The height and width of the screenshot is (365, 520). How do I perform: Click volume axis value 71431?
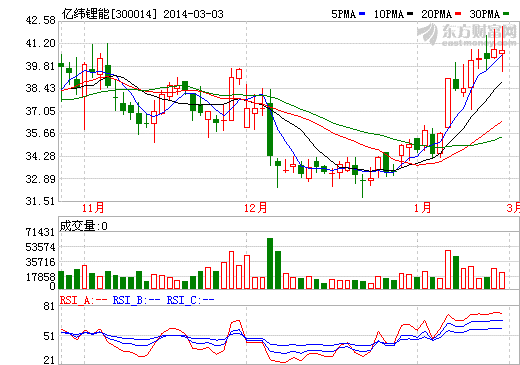(40, 232)
